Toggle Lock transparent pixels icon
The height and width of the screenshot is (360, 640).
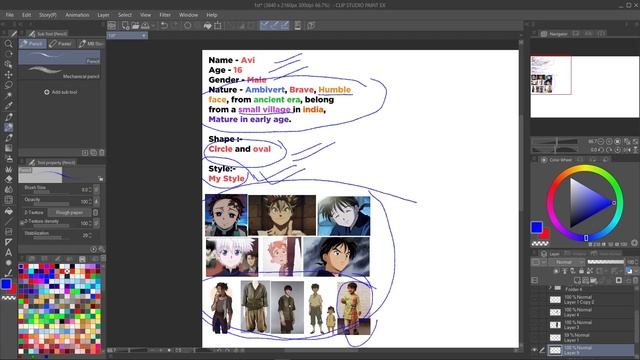[590, 271]
